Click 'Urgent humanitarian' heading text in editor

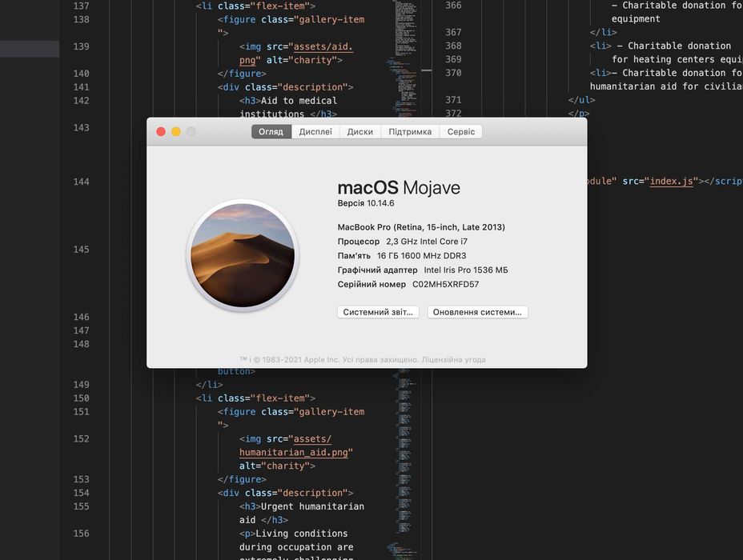tap(313, 506)
